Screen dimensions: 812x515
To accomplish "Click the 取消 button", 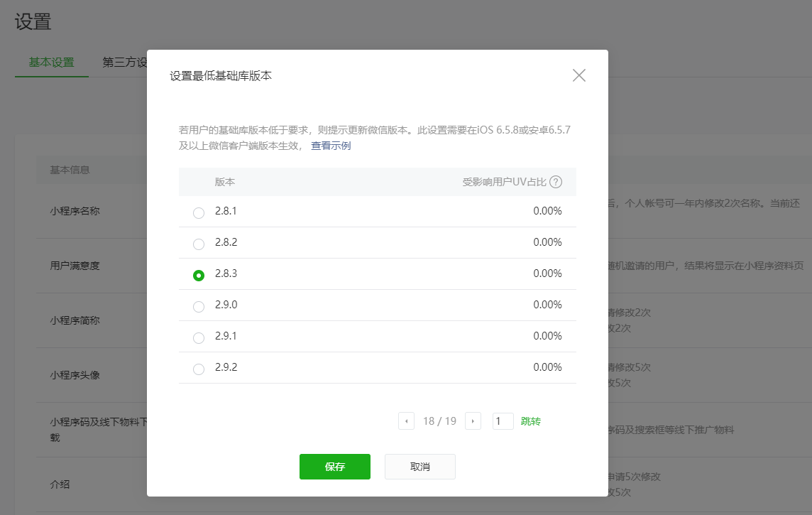I will pyautogui.click(x=420, y=467).
